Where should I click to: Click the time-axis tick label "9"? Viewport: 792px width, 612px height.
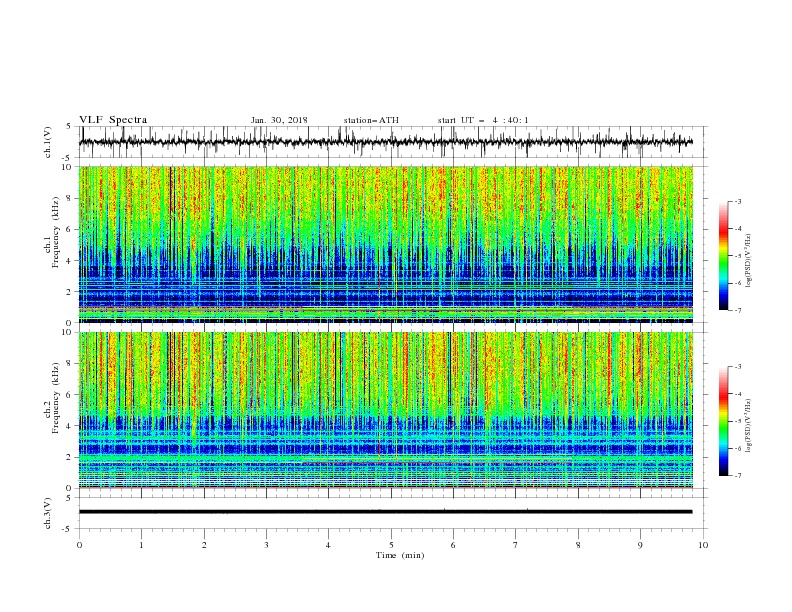point(640,545)
